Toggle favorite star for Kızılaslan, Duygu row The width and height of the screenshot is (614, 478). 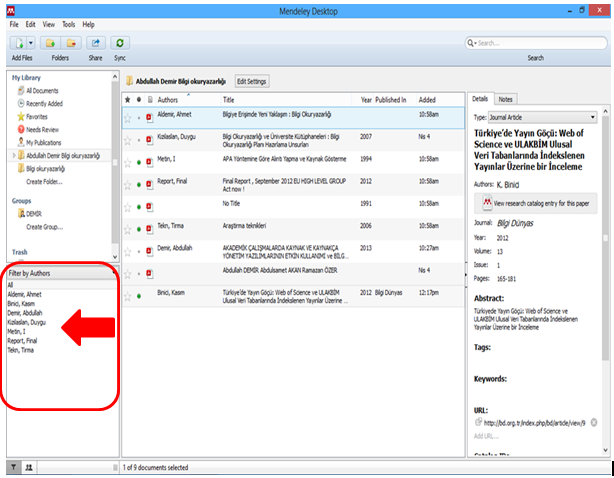tap(128, 140)
